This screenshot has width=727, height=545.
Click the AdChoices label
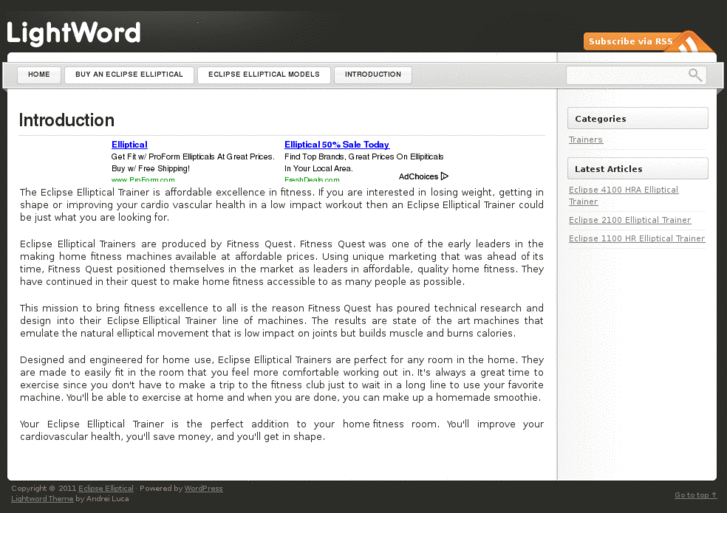pyautogui.click(x=418, y=177)
